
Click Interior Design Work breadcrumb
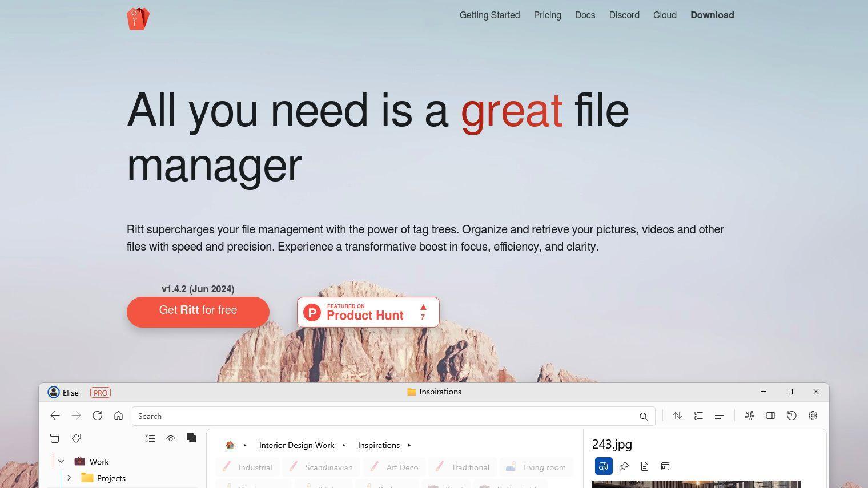click(x=296, y=445)
